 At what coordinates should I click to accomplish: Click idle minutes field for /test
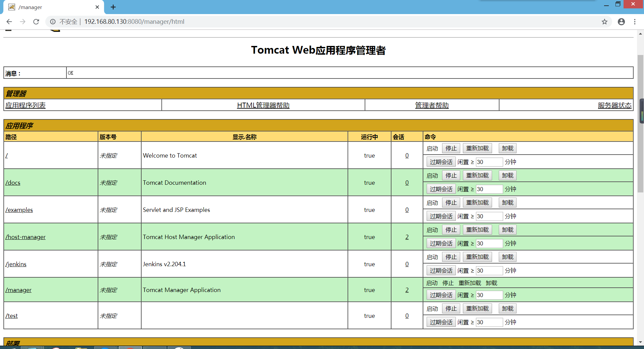(x=489, y=322)
